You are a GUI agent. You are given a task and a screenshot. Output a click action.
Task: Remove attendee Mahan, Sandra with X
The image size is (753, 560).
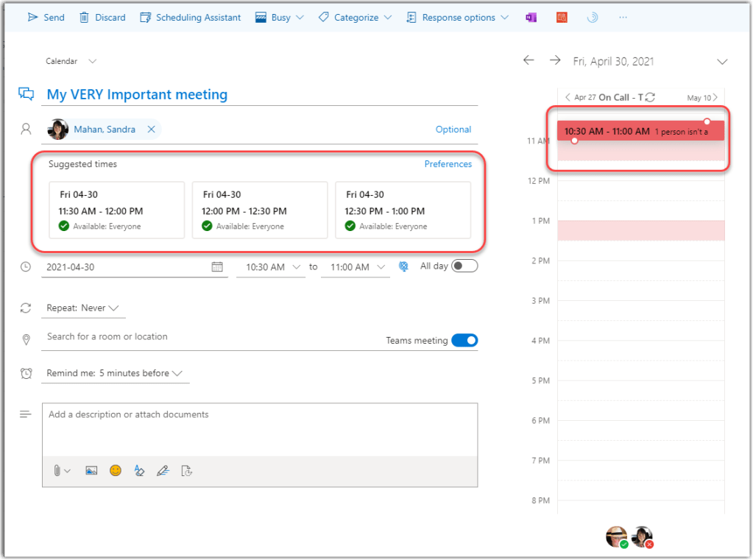coord(151,130)
